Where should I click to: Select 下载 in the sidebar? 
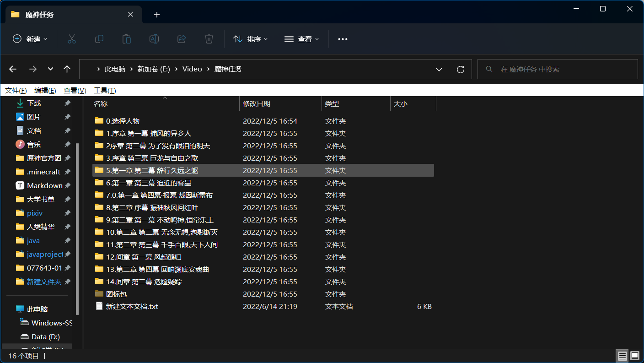click(34, 103)
